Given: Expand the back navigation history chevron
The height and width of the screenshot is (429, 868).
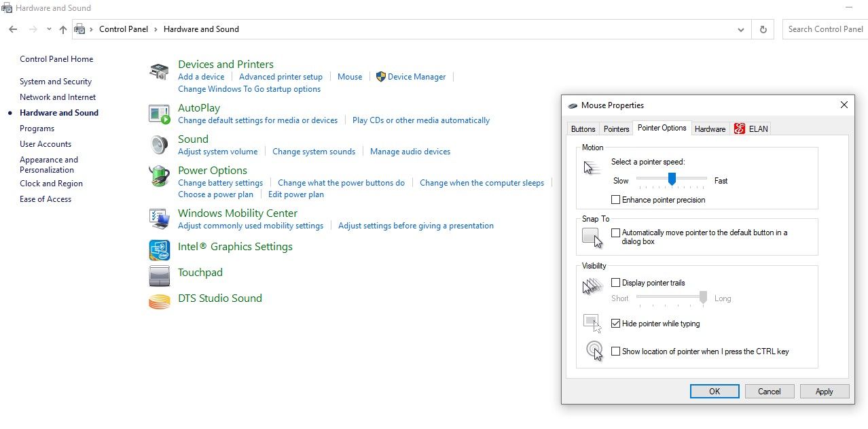Looking at the screenshot, I should click(x=48, y=29).
